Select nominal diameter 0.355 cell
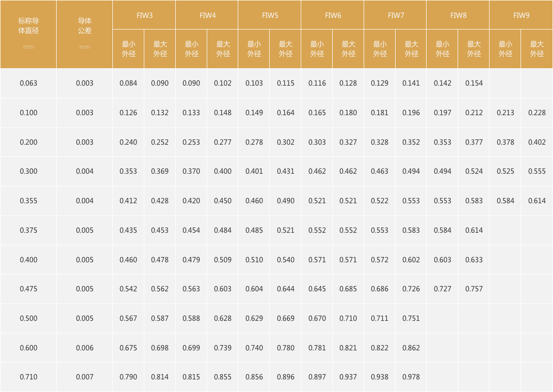 pyautogui.click(x=28, y=200)
